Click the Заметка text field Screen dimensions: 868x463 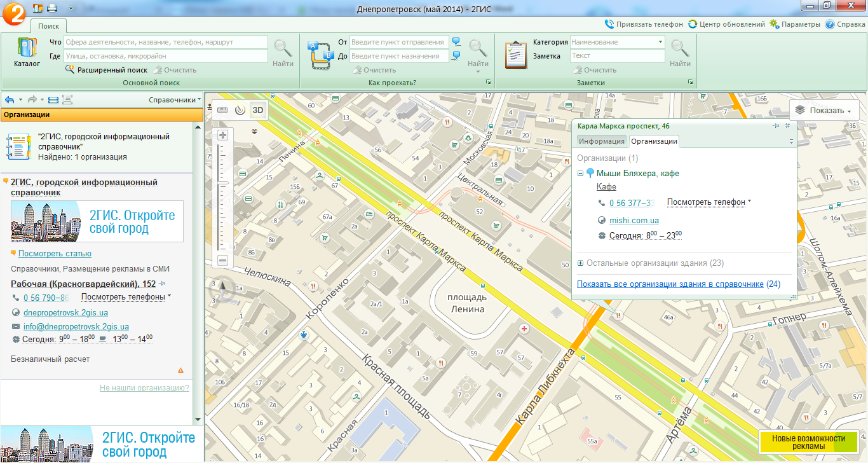617,56
